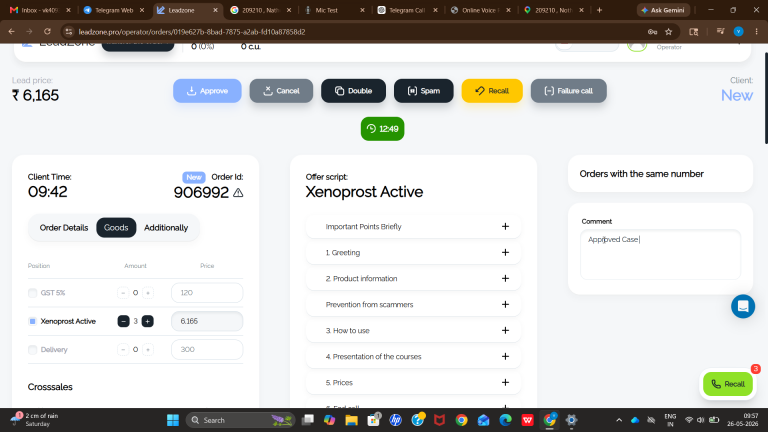Cancel the order with Cancel button

(281, 91)
